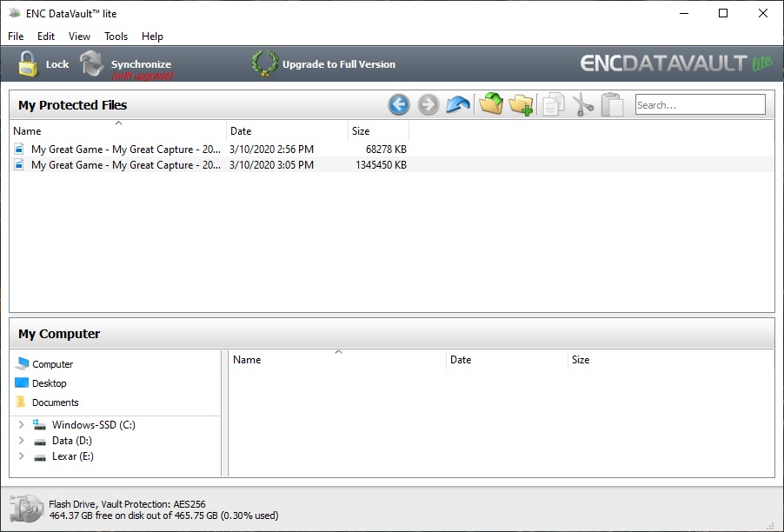Image resolution: width=784 pixels, height=532 pixels.
Task: Click the 68278 KB size cell
Action: tap(386, 149)
